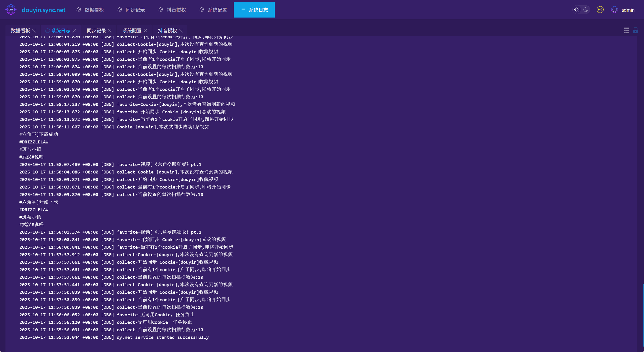Select log line 'collect-无可用Cookie,任务终止'
The width and height of the screenshot is (644, 352).
click(x=106, y=322)
